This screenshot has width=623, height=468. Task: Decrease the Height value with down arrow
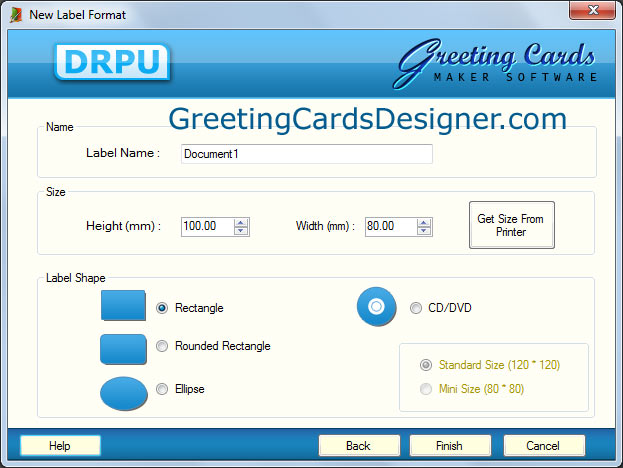pyautogui.click(x=241, y=231)
